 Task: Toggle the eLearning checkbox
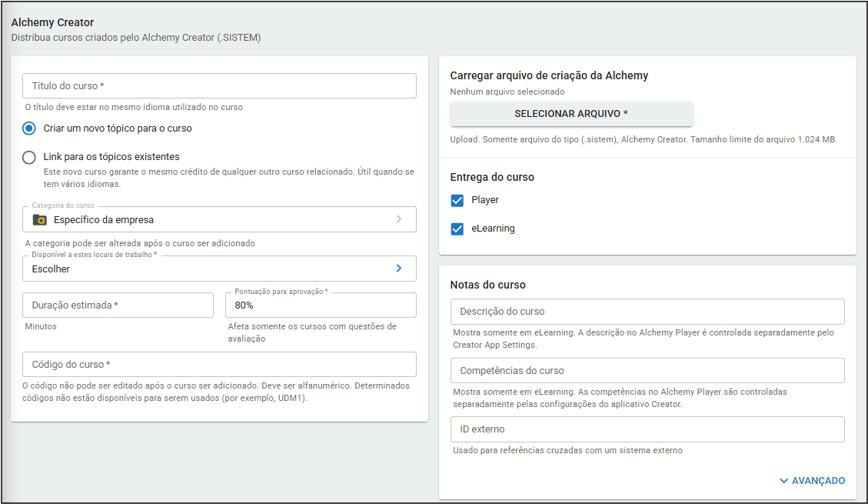pos(457,229)
